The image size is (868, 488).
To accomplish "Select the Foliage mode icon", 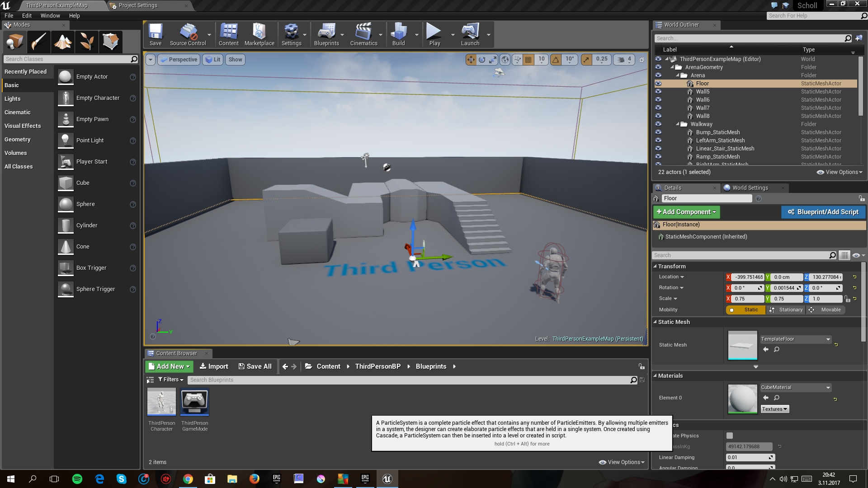I will click(87, 42).
